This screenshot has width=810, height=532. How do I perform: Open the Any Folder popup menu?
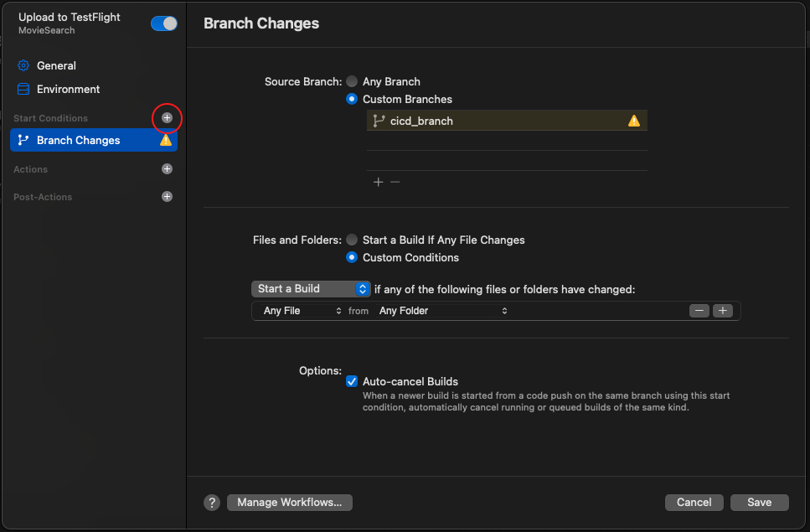(x=443, y=311)
